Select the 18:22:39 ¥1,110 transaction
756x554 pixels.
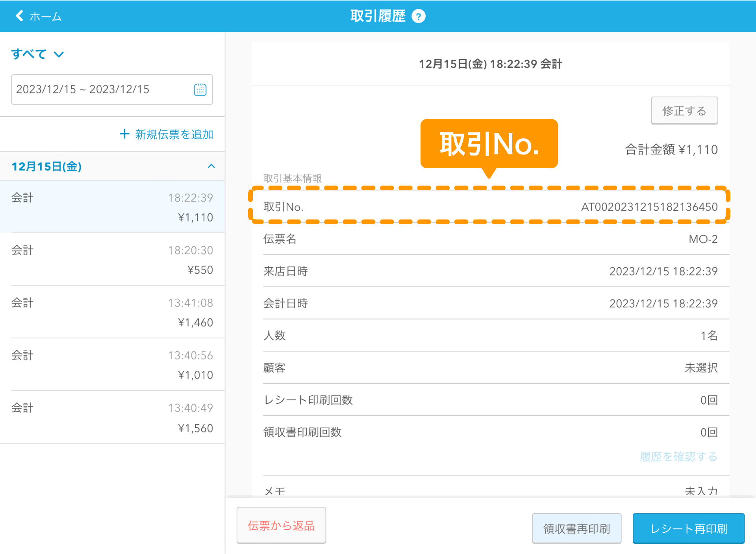tap(112, 207)
